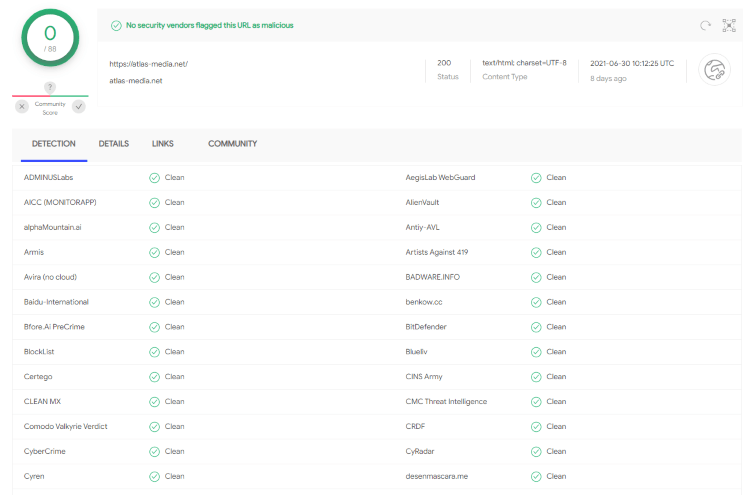Switch to the DETAILS tab
The height and width of the screenshot is (495, 750).
(x=113, y=144)
